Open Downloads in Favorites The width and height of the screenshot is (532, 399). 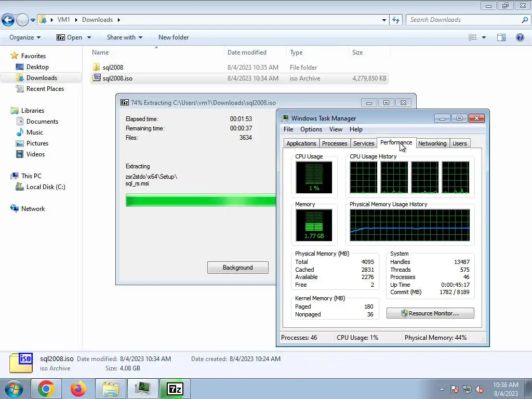pos(42,78)
